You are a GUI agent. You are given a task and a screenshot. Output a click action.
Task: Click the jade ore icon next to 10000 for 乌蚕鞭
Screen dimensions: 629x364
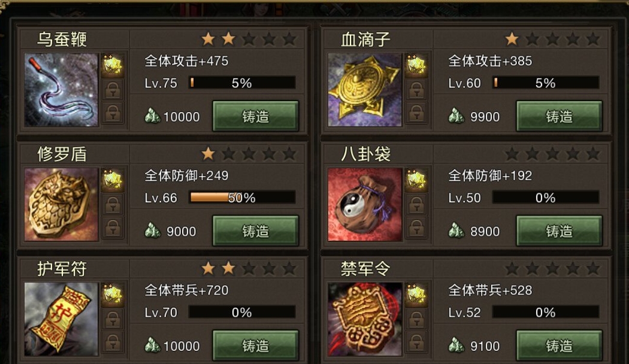[x=152, y=116]
